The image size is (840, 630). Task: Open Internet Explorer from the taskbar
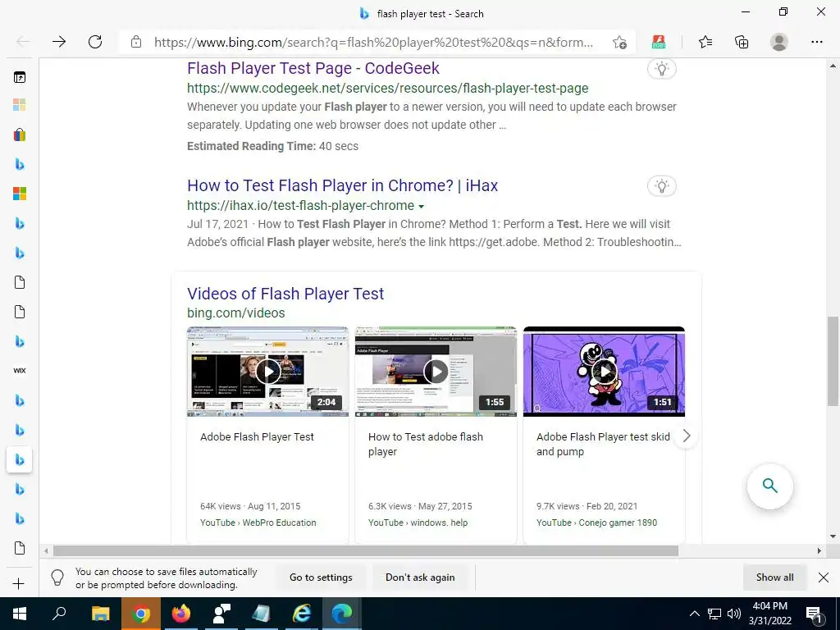tap(302, 614)
